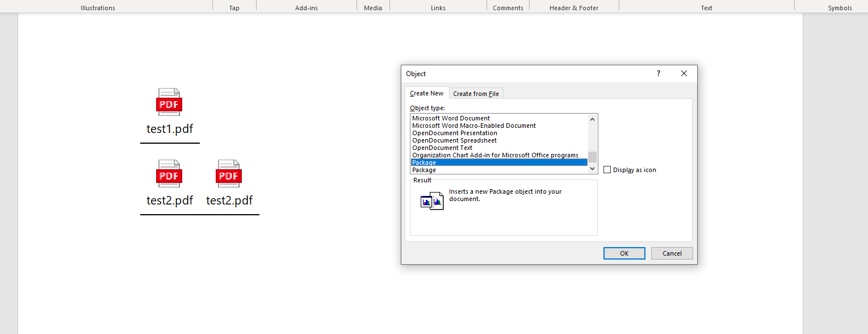This screenshot has width=868, height=334.
Task: Enable the Display as icon checkbox
Action: click(607, 169)
